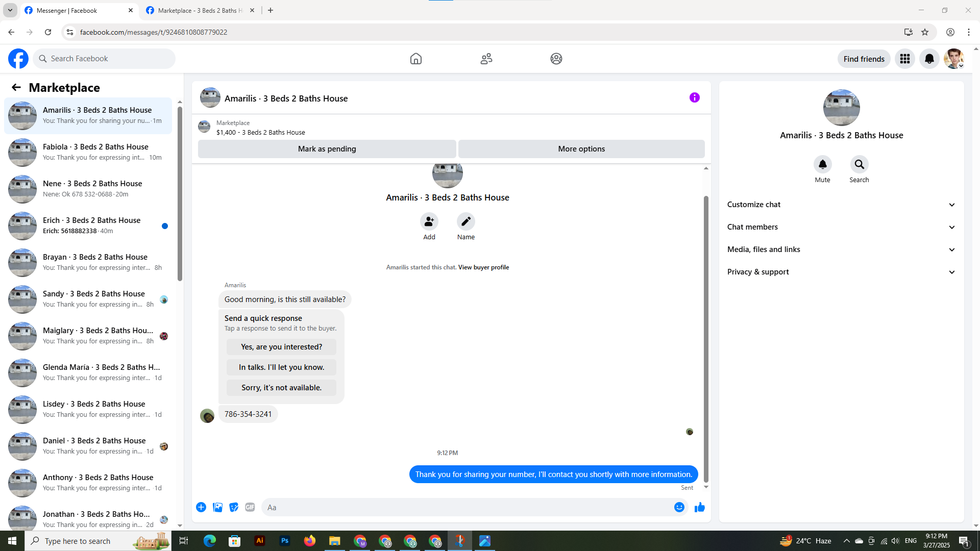Screen dimensions: 980x551
Task: Click the Search Facebook field
Action: pyautogui.click(x=104, y=59)
